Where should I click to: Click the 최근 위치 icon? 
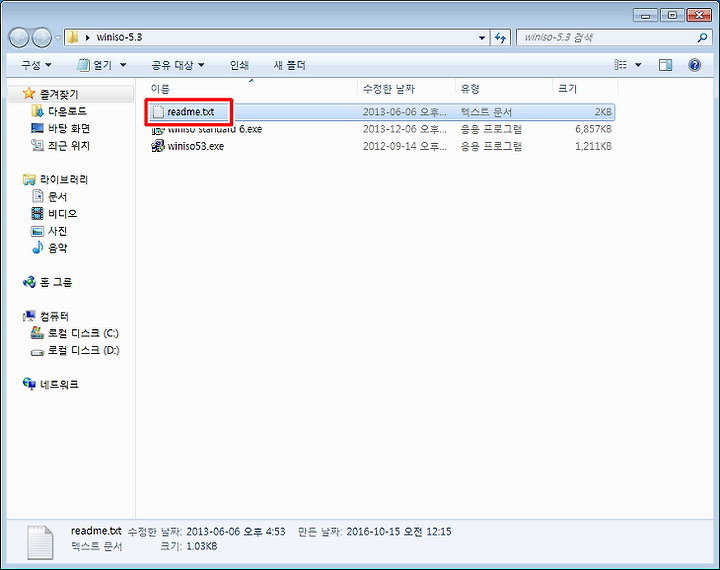[x=37, y=145]
